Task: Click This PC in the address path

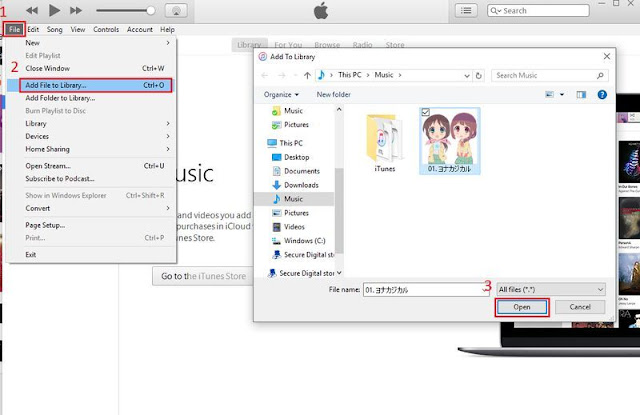Action: pyautogui.click(x=350, y=75)
